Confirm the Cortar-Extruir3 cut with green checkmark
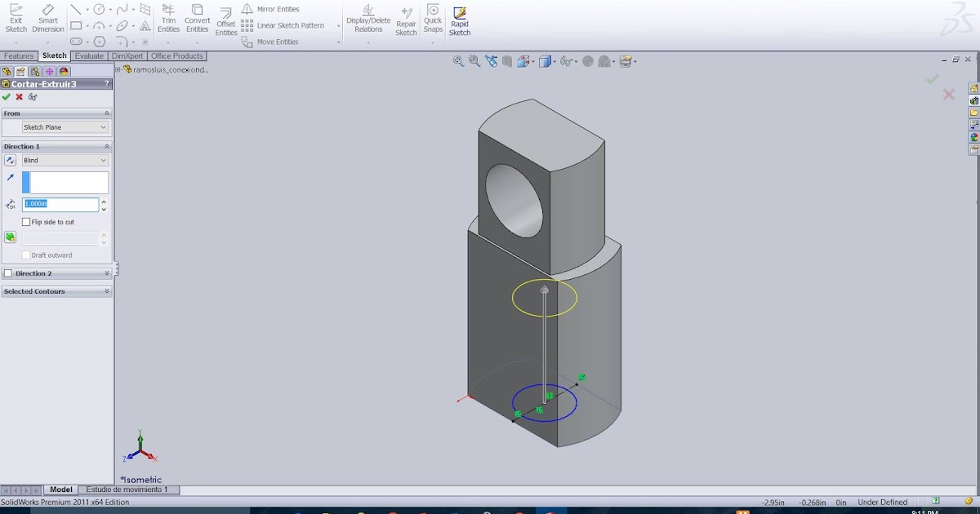This screenshot has width=980, height=514. pyautogui.click(x=7, y=96)
